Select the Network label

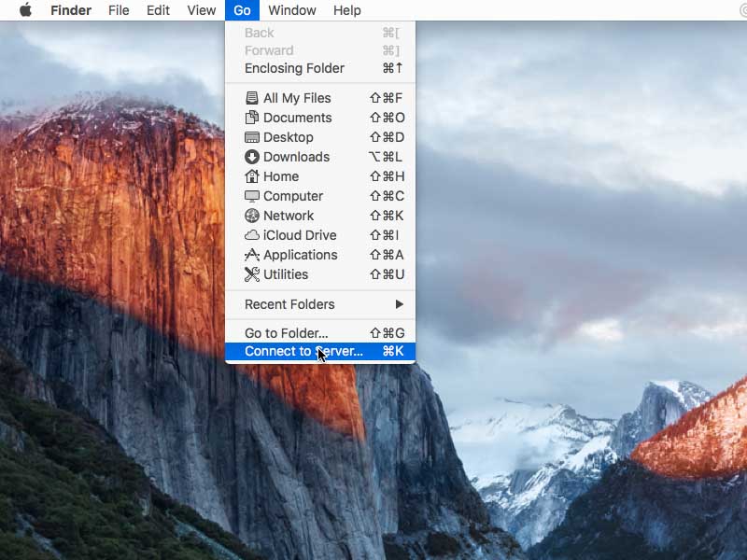coord(289,216)
